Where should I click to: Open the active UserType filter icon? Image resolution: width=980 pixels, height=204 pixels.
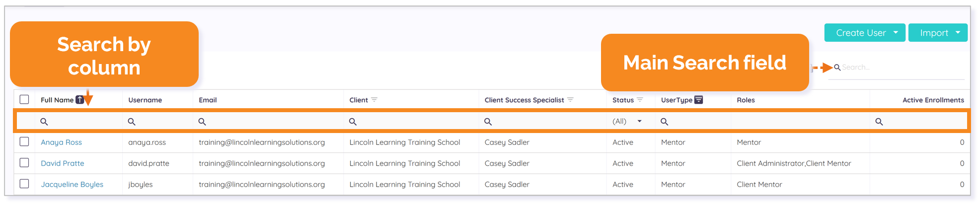click(x=698, y=100)
